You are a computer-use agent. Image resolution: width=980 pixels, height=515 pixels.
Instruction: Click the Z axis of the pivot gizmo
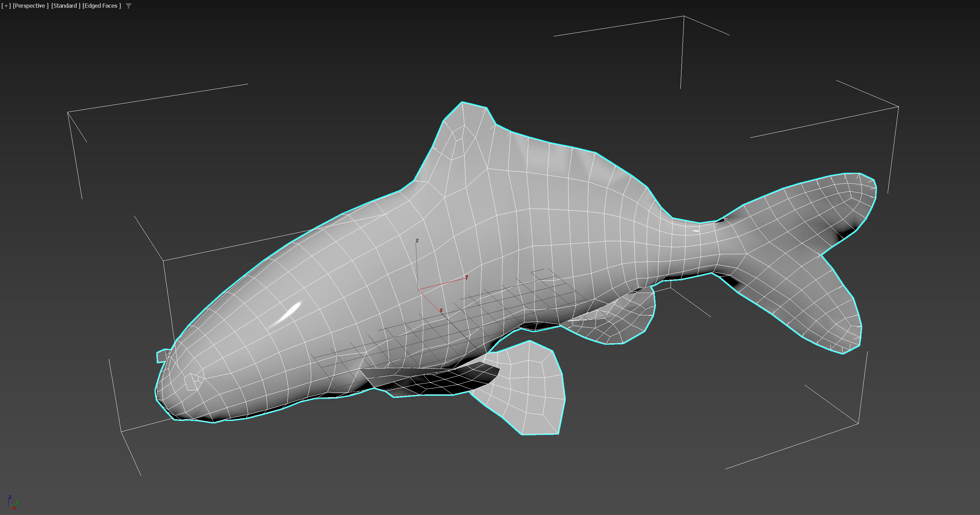pyautogui.click(x=417, y=263)
